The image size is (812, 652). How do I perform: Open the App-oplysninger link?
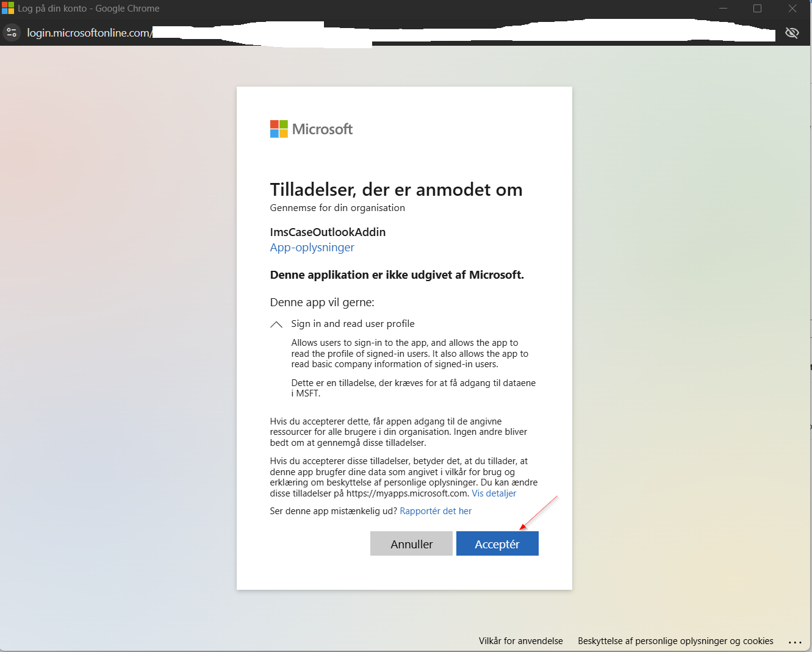312,248
